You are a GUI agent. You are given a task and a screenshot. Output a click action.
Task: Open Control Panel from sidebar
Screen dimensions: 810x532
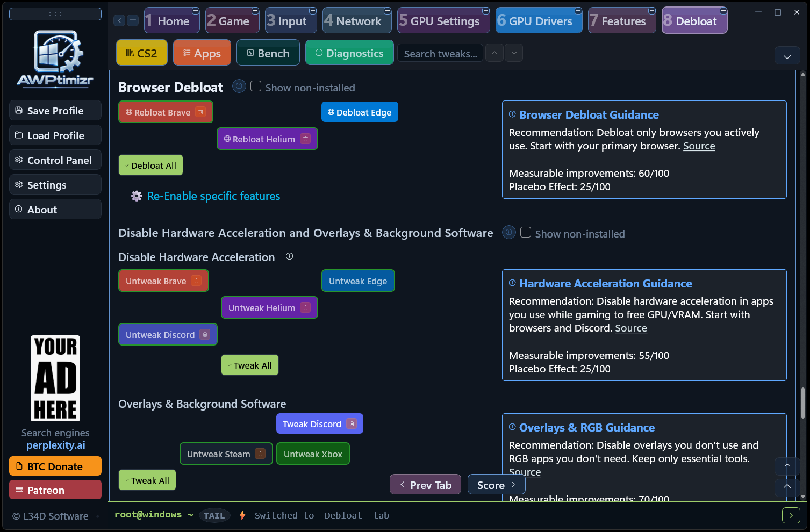(x=55, y=160)
